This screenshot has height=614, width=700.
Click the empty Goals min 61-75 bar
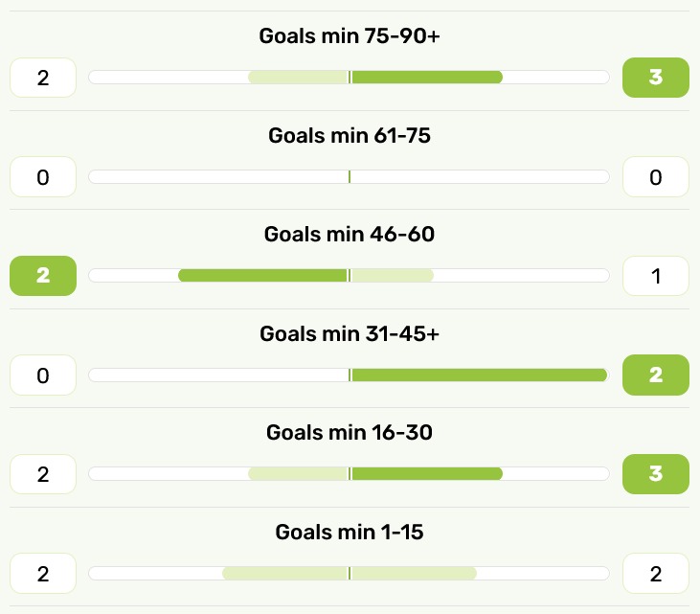click(350, 177)
